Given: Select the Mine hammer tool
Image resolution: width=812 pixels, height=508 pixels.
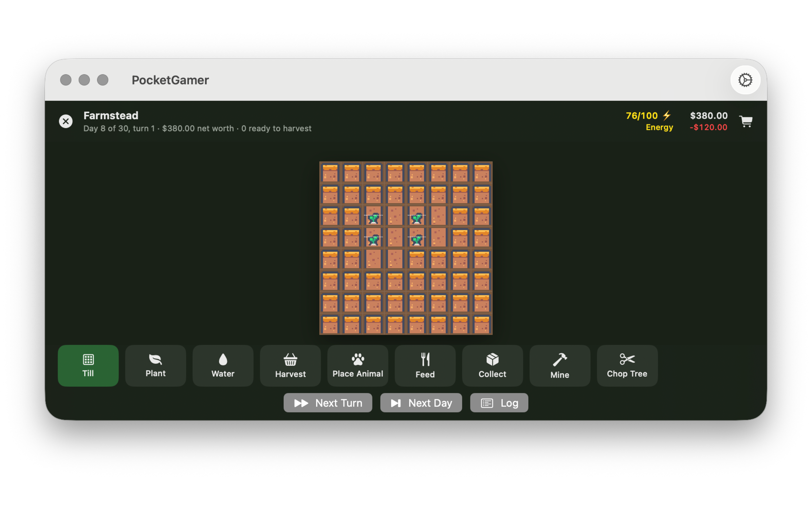Looking at the screenshot, I should pos(560,365).
